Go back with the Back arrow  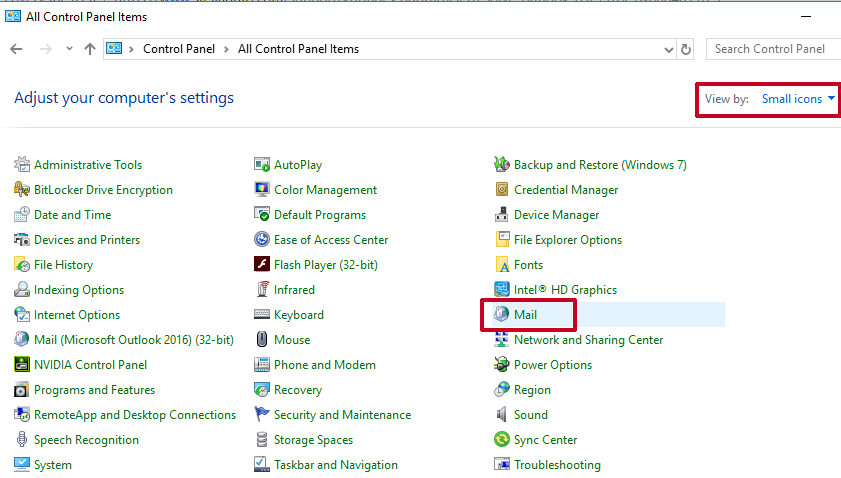(17, 49)
